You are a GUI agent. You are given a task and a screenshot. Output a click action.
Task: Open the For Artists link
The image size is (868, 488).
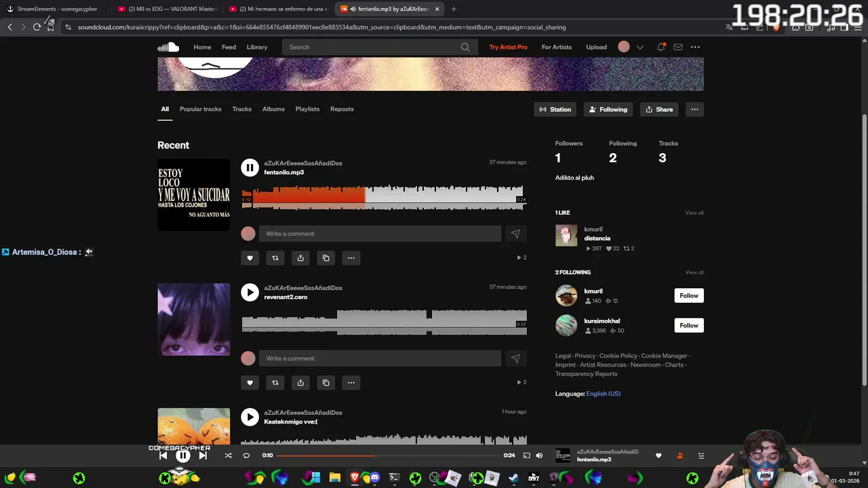click(x=557, y=47)
